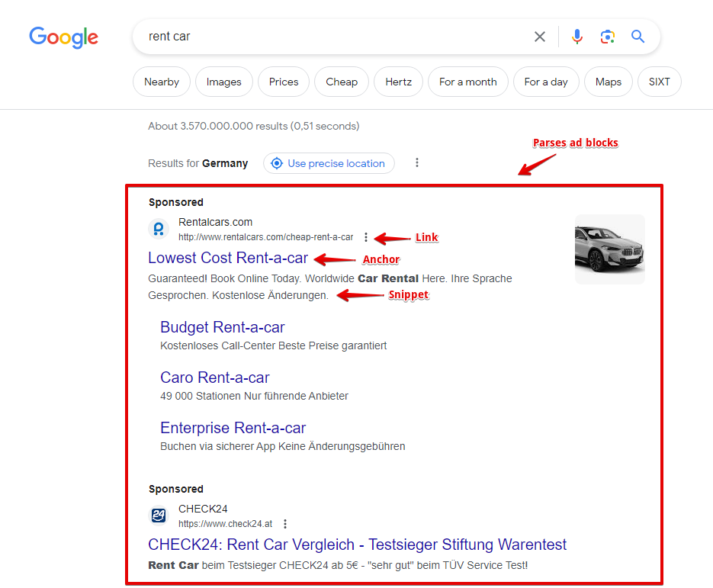Click the car thumbnail image

coord(609,249)
